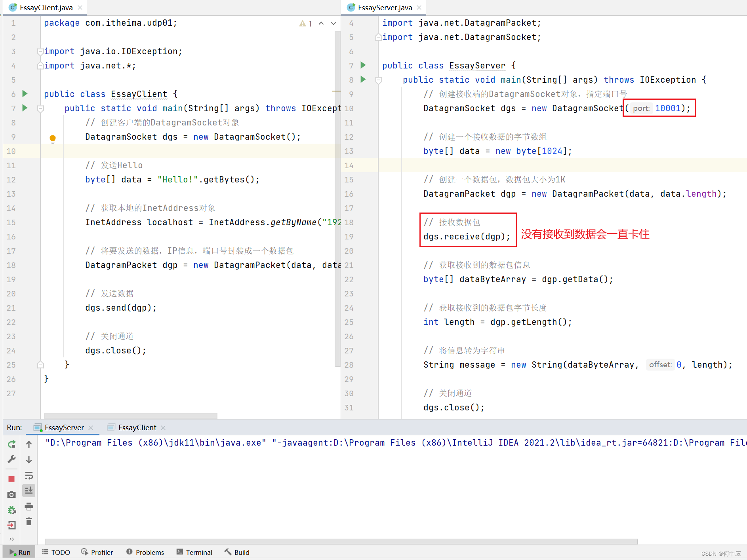Open the warning indicator in EssayClient editor
The width and height of the screenshot is (747, 560).
point(305,24)
